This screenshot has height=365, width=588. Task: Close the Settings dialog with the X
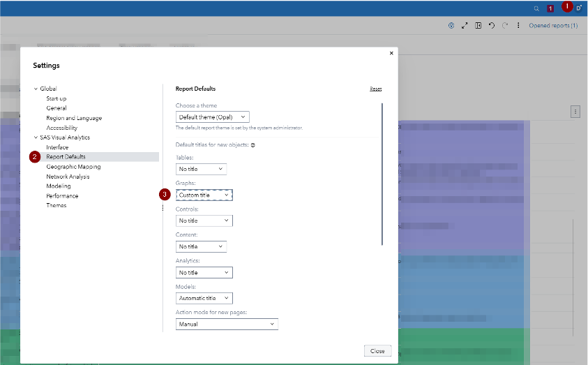[391, 53]
